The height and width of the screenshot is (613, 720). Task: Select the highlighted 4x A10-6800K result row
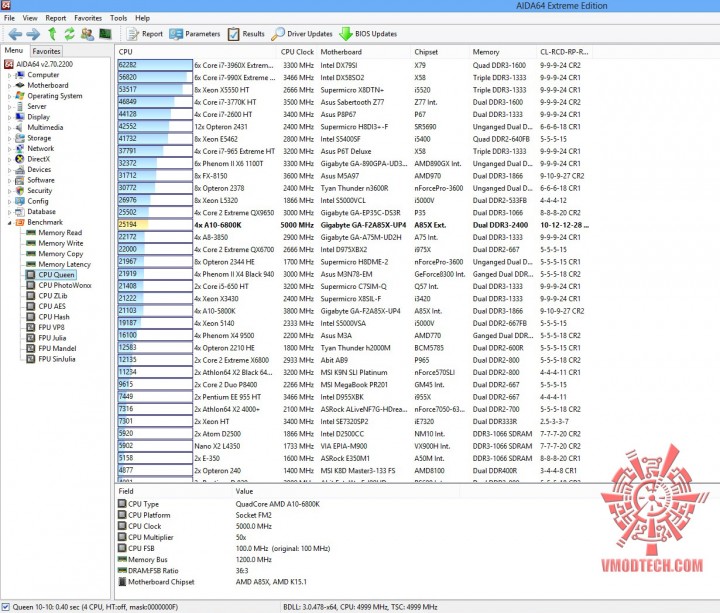pyautogui.click(x=354, y=225)
